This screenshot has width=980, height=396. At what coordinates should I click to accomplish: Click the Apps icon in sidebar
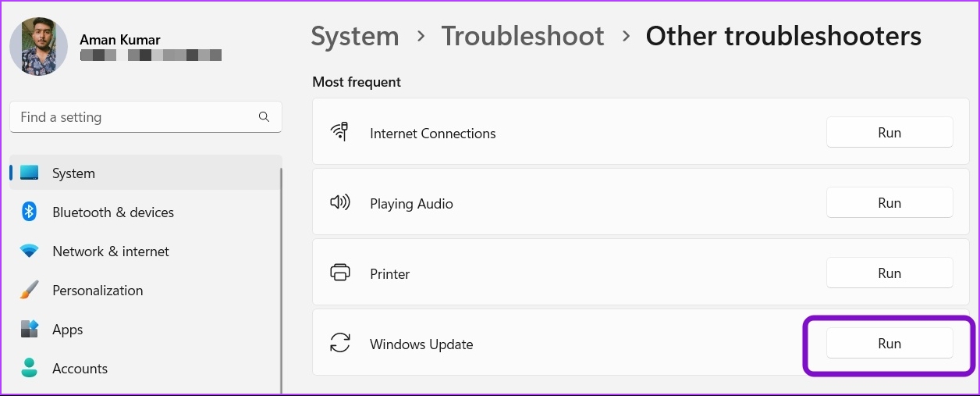tap(30, 329)
